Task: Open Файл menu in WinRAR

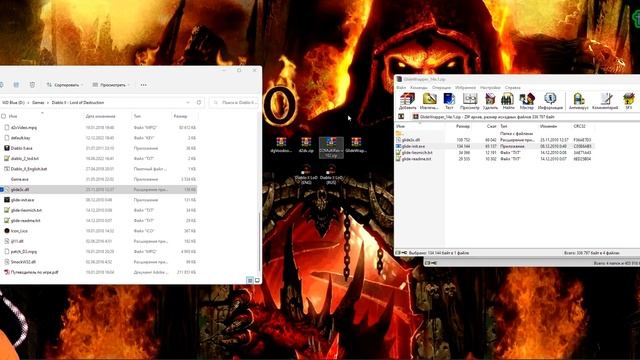Action: pos(401,87)
